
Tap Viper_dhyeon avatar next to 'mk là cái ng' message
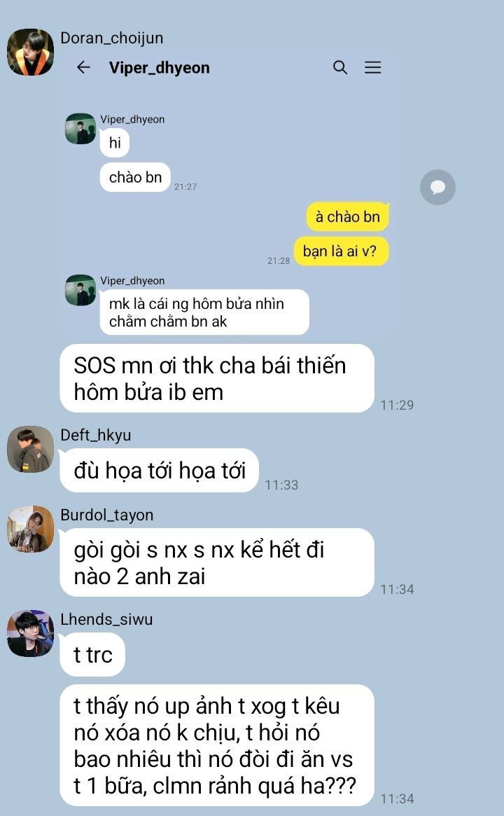tap(80, 290)
